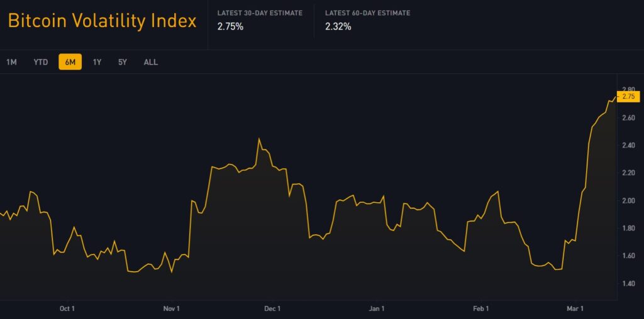Click the 2.75% estimate value in header
Viewport: 644px width, 319px height.
[x=230, y=27]
